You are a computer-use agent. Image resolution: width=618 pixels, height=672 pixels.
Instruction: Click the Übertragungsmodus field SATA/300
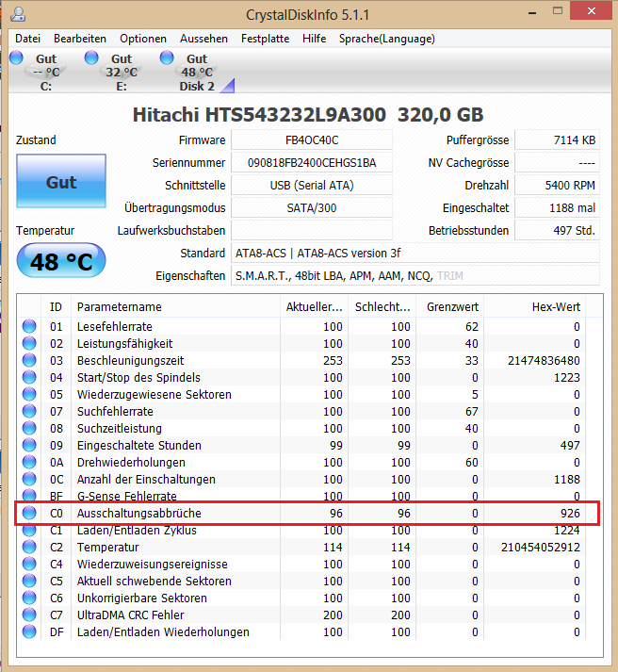coord(312,208)
